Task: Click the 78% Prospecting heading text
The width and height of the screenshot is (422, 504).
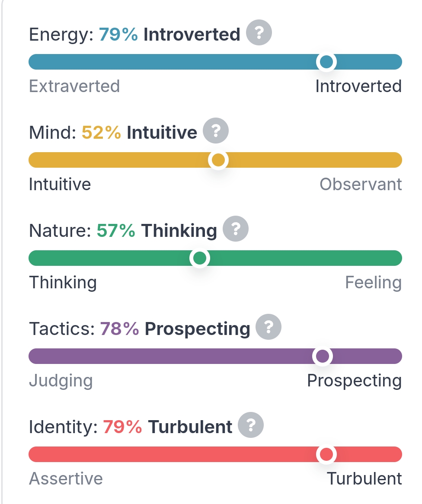Action: [x=175, y=329]
